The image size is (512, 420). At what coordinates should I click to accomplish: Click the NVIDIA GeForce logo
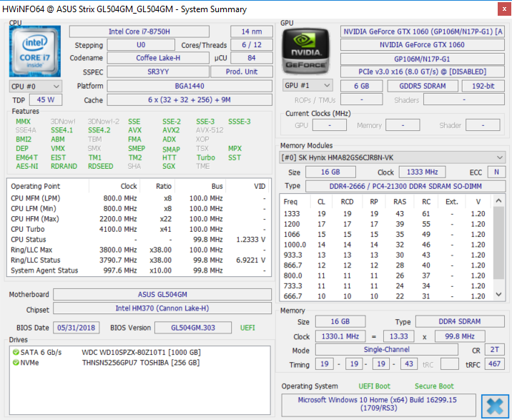pos(305,52)
